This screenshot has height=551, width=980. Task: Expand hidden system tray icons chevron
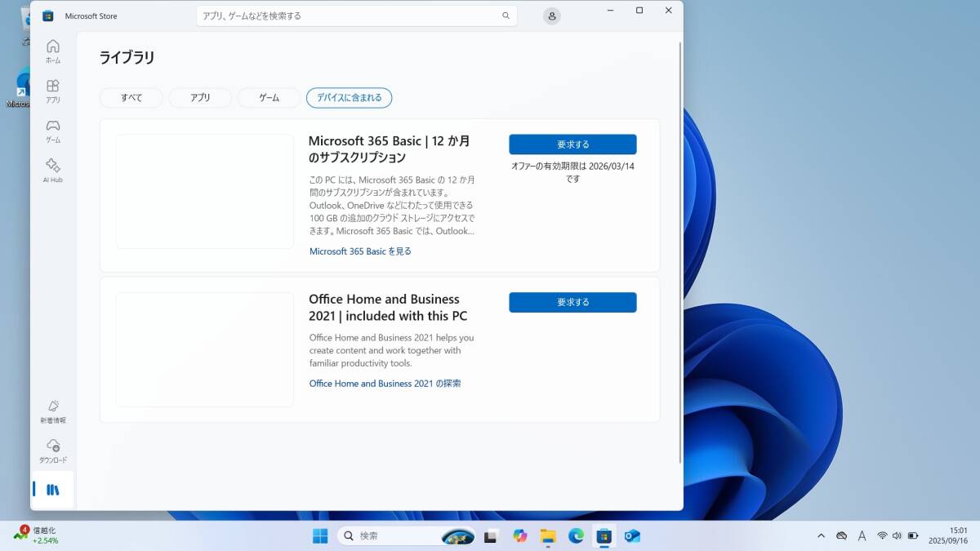[x=821, y=535]
